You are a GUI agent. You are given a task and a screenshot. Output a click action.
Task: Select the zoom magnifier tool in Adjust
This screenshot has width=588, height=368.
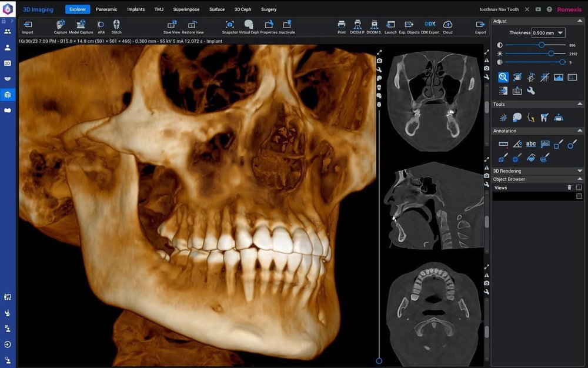pyautogui.click(x=503, y=77)
